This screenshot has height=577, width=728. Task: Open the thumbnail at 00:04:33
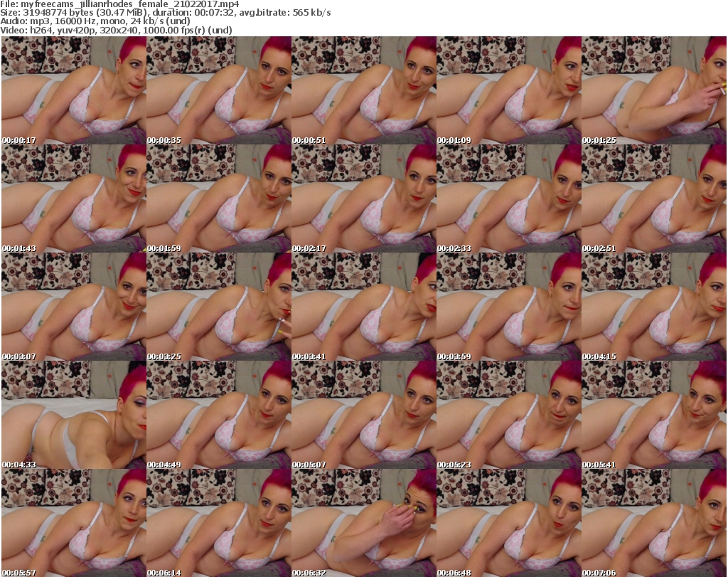pos(74,415)
